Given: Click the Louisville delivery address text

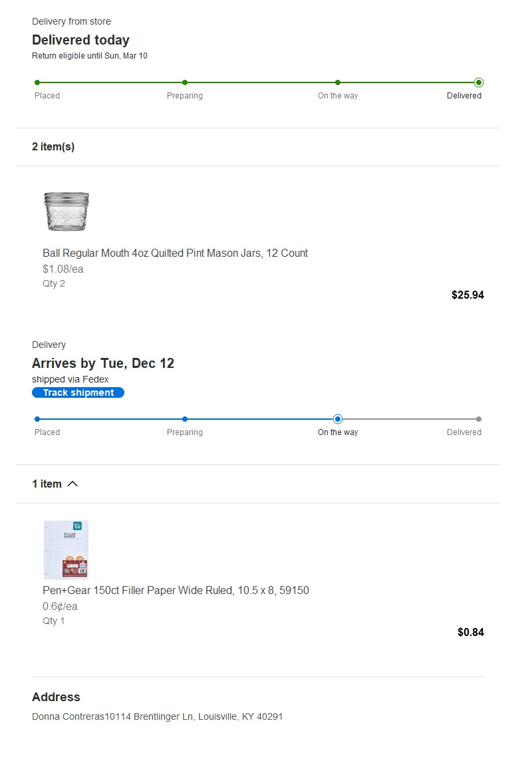Looking at the screenshot, I should [158, 716].
